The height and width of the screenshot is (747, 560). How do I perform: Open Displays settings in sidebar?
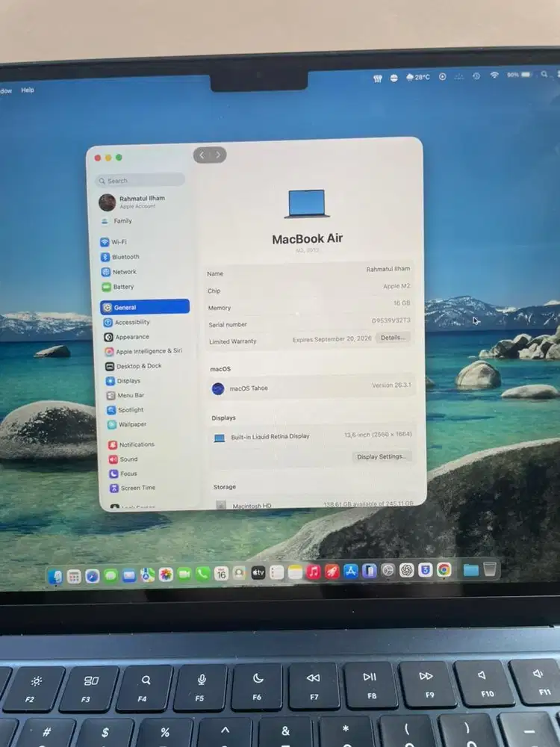(x=123, y=381)
